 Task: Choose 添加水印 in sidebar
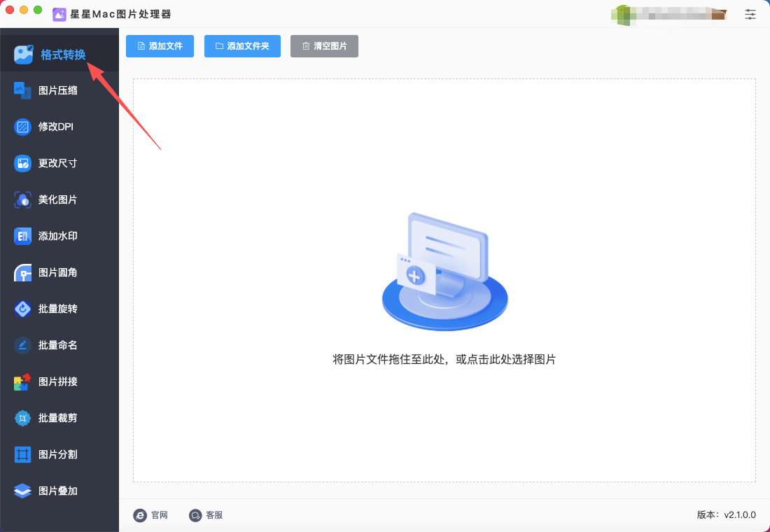58,236
